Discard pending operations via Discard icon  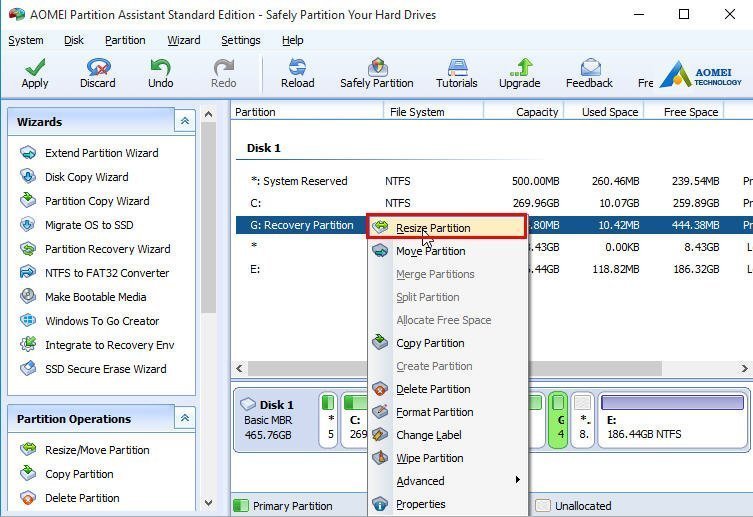[98, 68]
